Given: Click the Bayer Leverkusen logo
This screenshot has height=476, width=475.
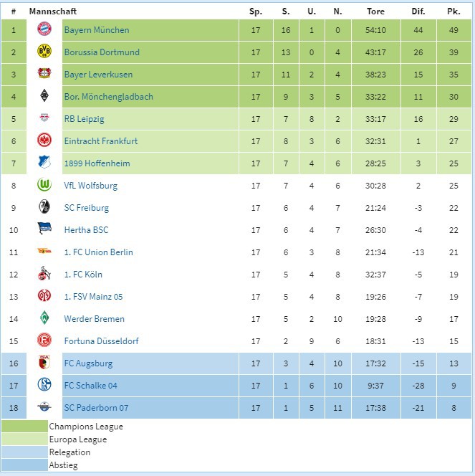Looking at the screenshot, I should [44, 75].
